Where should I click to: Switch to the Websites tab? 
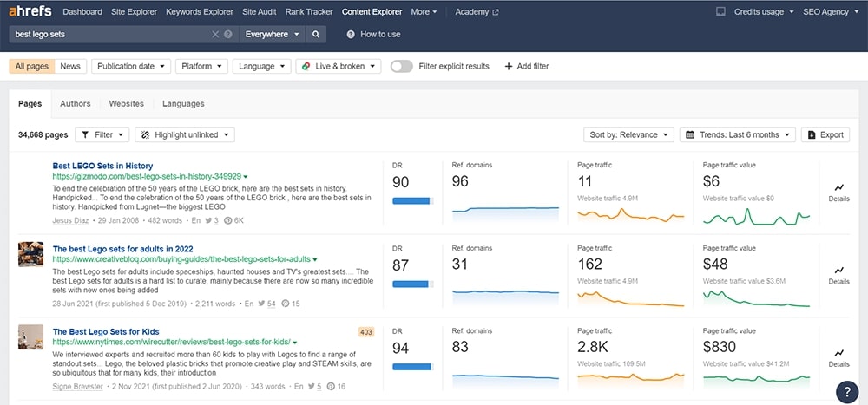pyautogui.click(x=126, y=103)
